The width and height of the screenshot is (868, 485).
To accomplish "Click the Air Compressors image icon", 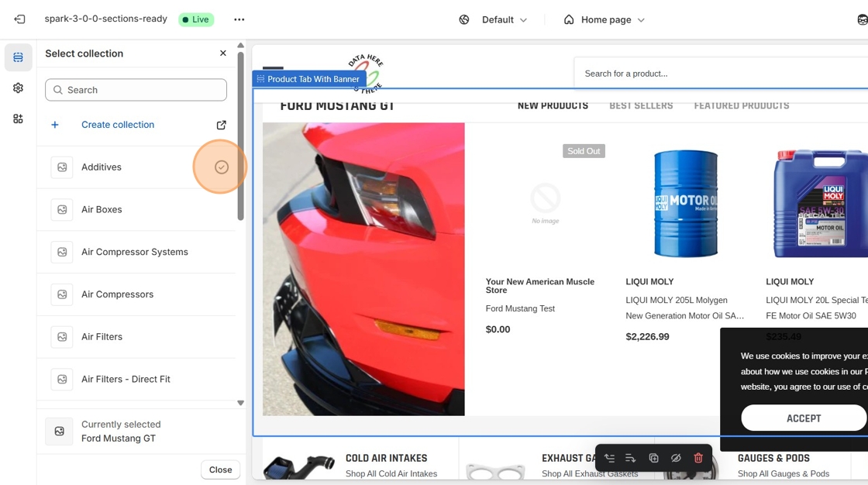I will point(62,294).
